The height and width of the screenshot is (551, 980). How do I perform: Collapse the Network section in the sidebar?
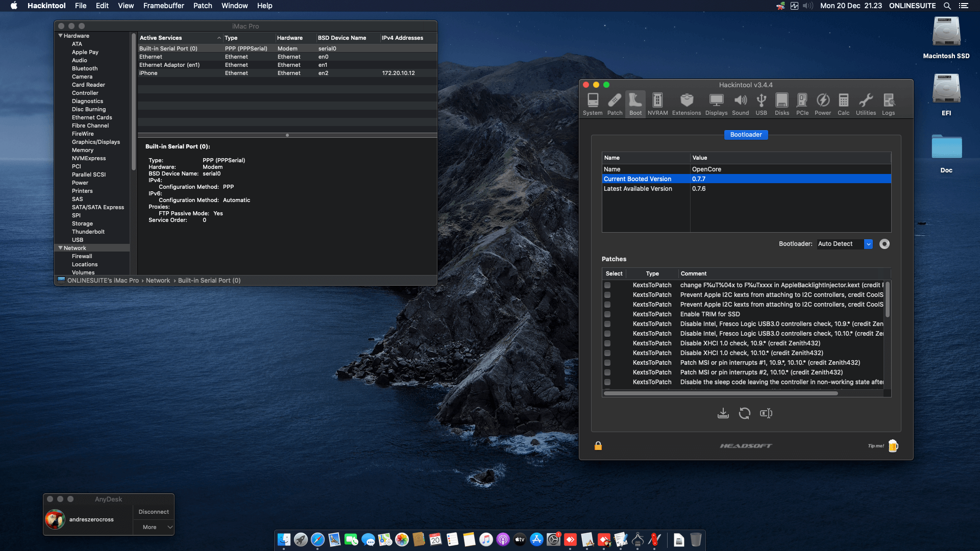61,248
